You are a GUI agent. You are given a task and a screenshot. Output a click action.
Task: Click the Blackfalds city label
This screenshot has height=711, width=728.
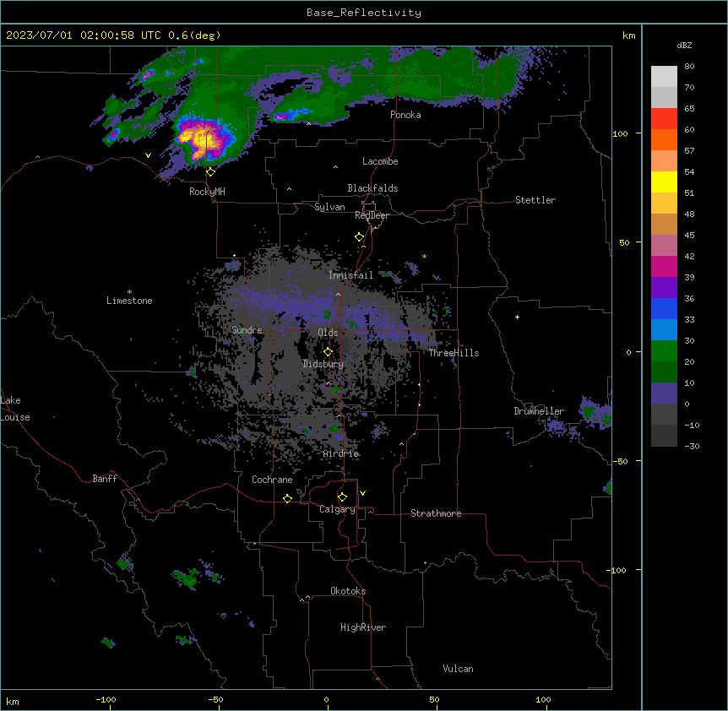tap(372, 188)
